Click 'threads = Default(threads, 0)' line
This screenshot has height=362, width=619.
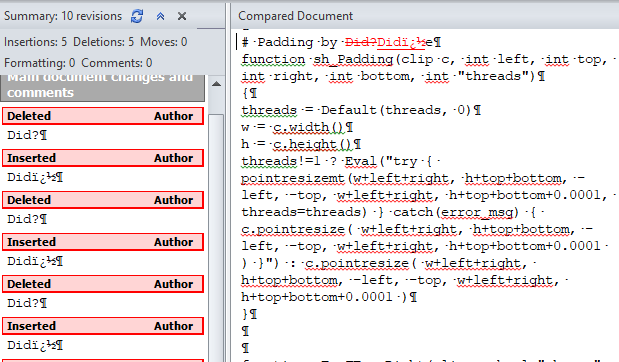[356, 110]
